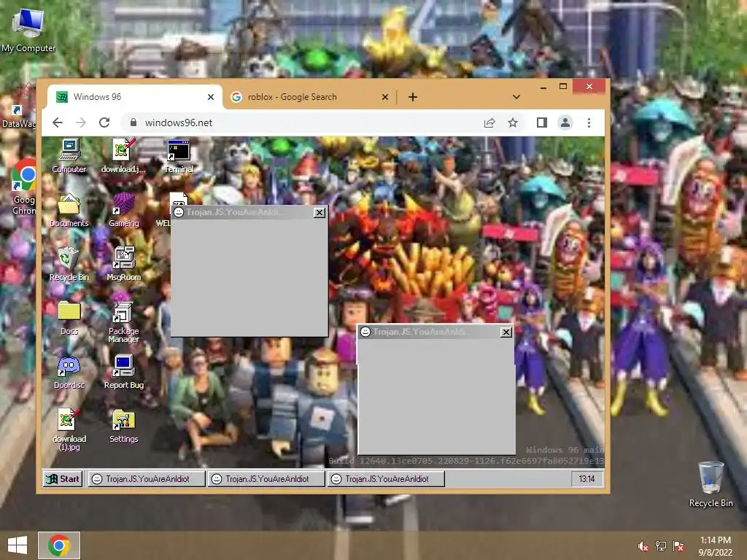The height and width of the screenshot is (560, 747).
Task: Open the Documents folder icon
Action: [69, 209]
